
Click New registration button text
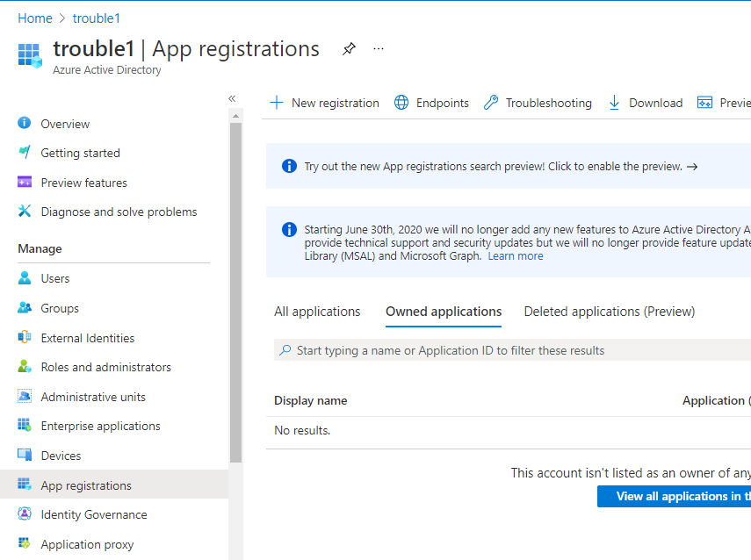pyautogui.click(x=336, y=103)
